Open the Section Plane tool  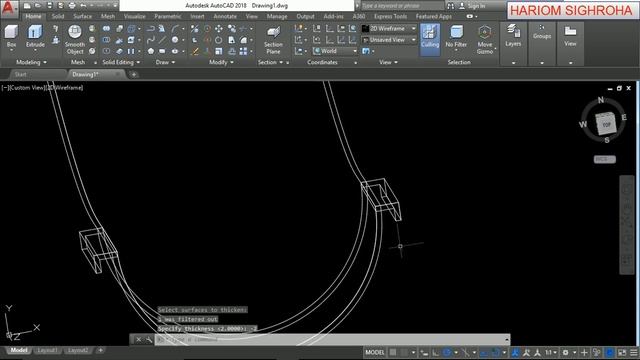click(x=273, y=39)
